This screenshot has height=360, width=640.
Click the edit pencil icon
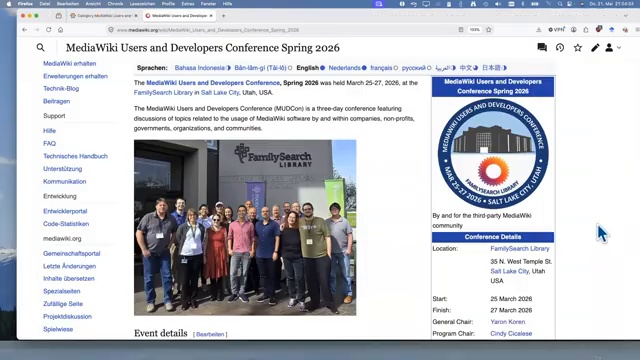click(x=595, y=48)
